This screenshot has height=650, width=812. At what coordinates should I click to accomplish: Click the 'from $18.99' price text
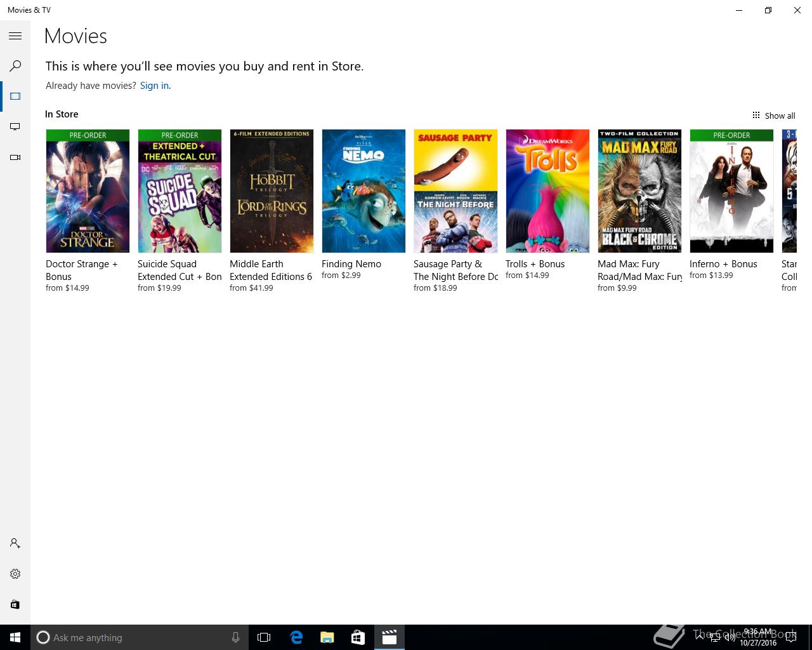tap(435, 288)
